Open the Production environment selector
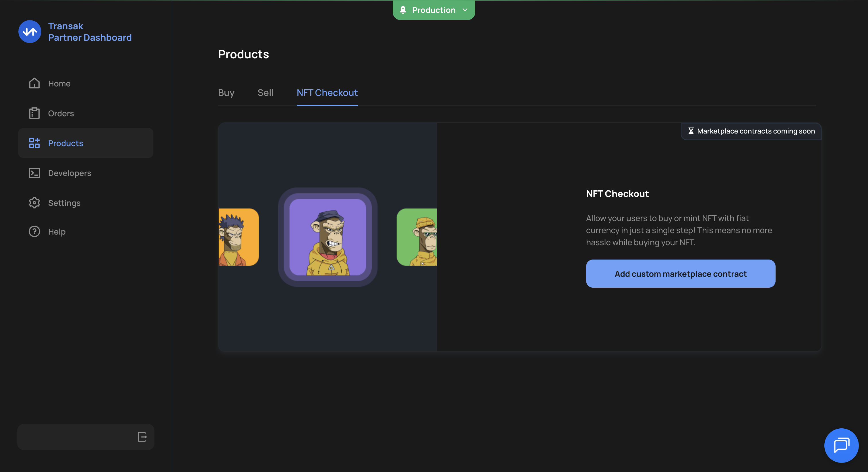Screen dimensions: 868x472 tap(434, 10)
